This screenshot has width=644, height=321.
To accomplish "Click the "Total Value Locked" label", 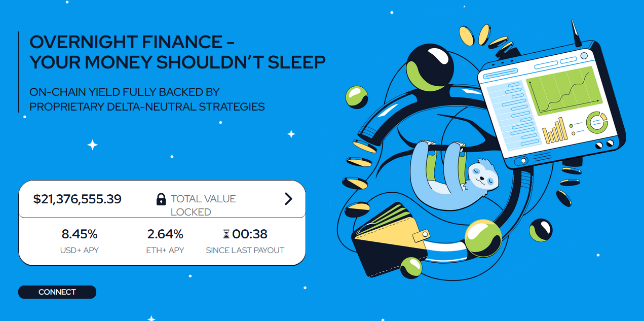I will 203,205.
